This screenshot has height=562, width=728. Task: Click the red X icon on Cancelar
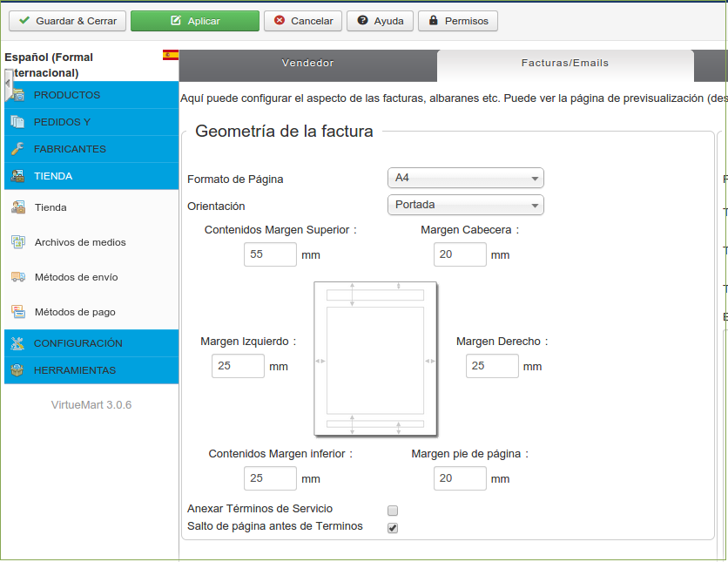click(280, 20)
